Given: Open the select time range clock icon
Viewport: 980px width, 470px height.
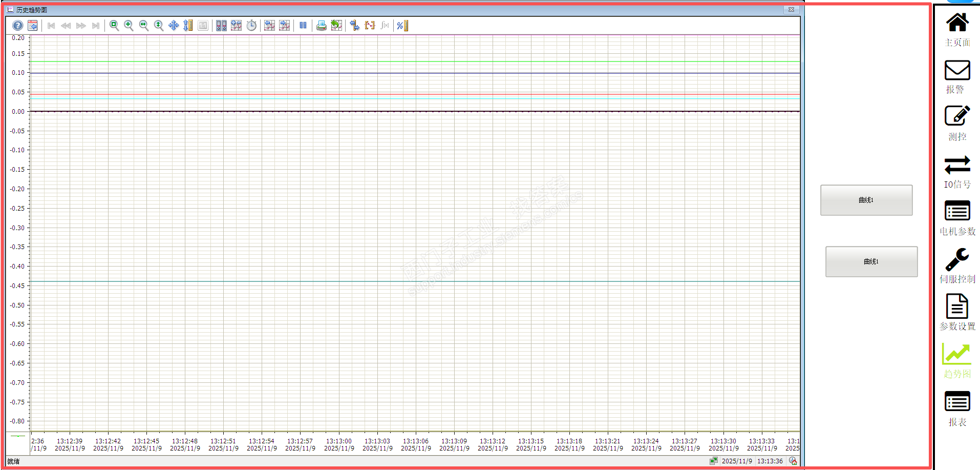Looking at the screenshot, I should coord(251,26).
